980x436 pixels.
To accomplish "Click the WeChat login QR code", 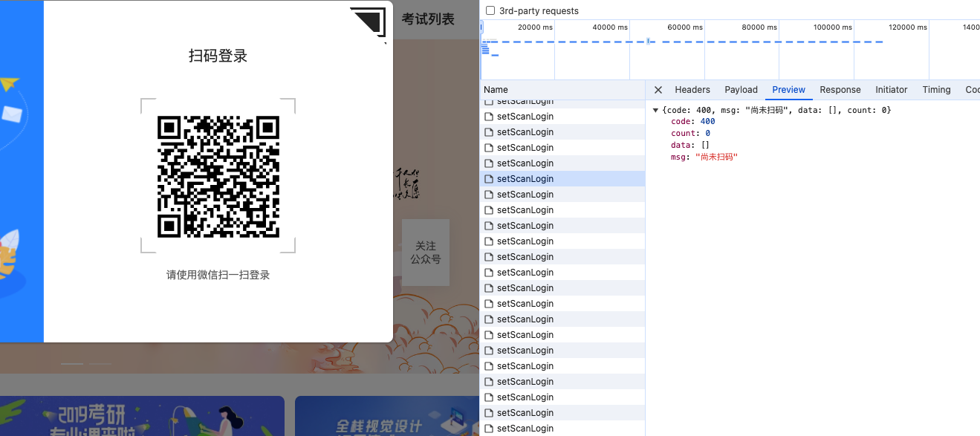I will [x=218, y=176].
